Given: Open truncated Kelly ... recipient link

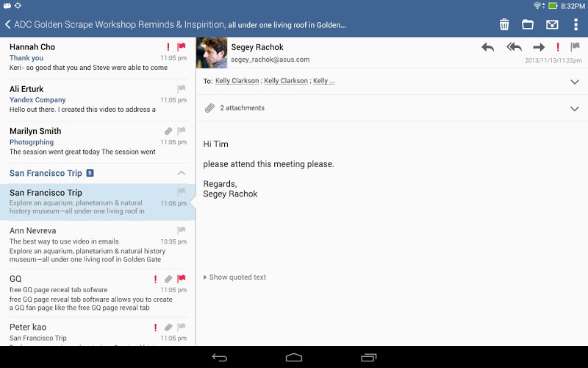Looking at the screenshot, I should click(x=324, y=81).
